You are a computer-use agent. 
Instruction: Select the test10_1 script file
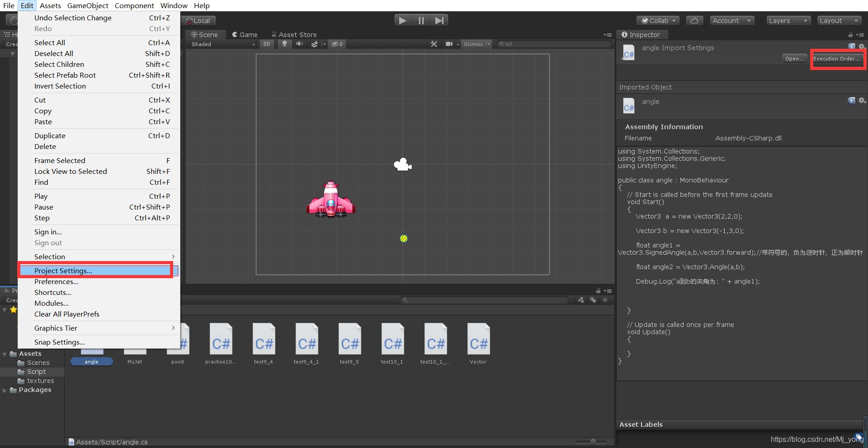click(x=392, y=343)
